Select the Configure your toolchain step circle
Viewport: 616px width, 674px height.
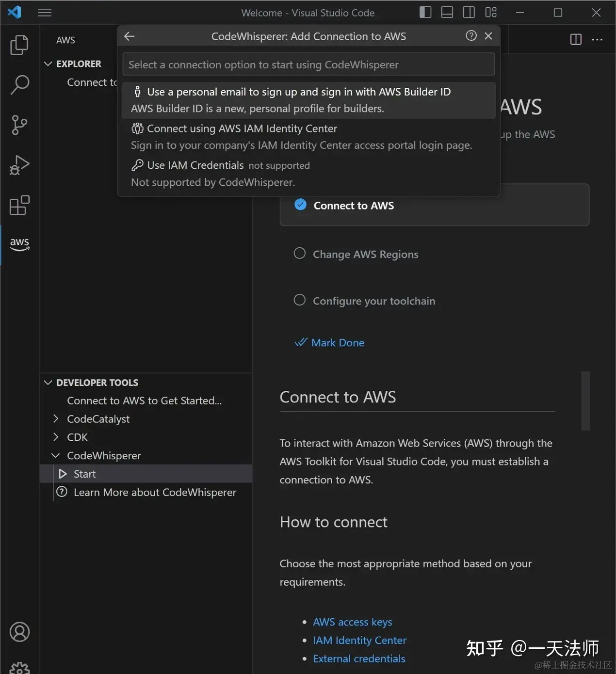coord(300,300)
